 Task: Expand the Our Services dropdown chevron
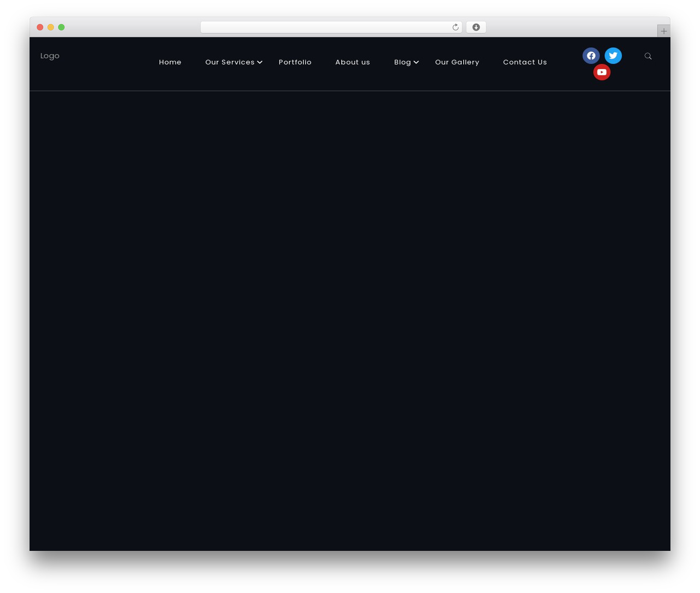click(x=260, y=62)
